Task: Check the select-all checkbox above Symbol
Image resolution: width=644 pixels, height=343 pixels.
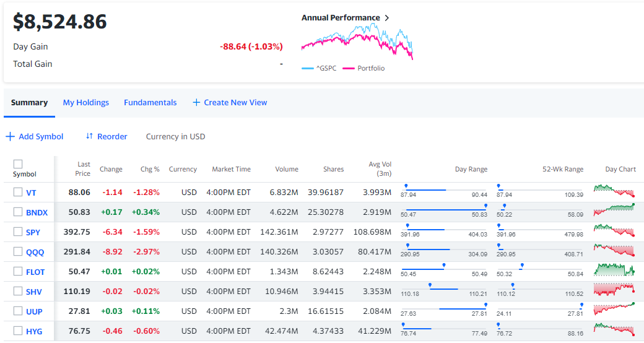Action: pos(18,164)
